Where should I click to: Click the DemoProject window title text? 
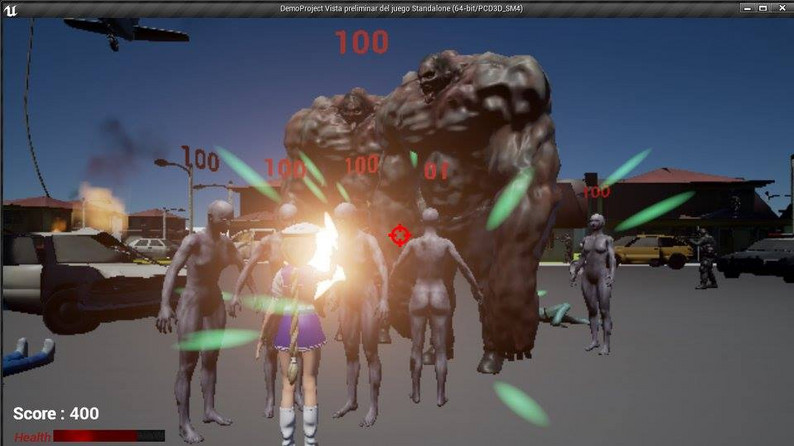[x=400, y=8]
